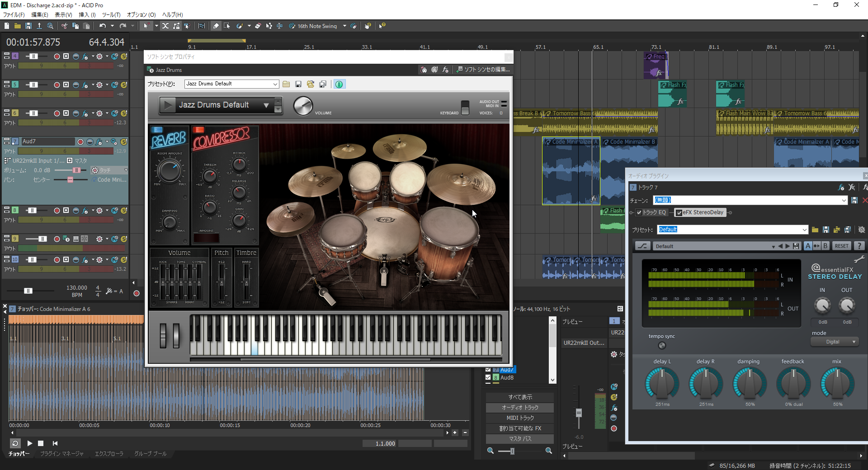Open the Jazz Drums Default preset dropdown
The image size is (868, 470).
point(275,84)
